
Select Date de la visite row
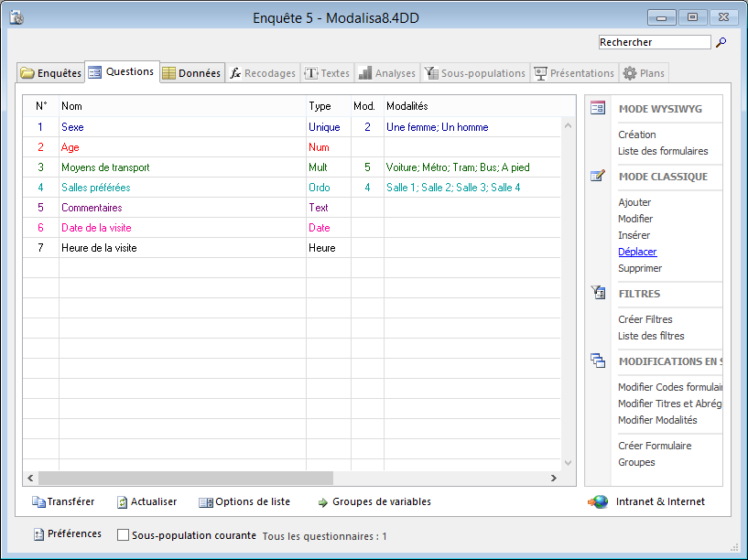click(x=291, y=228)
